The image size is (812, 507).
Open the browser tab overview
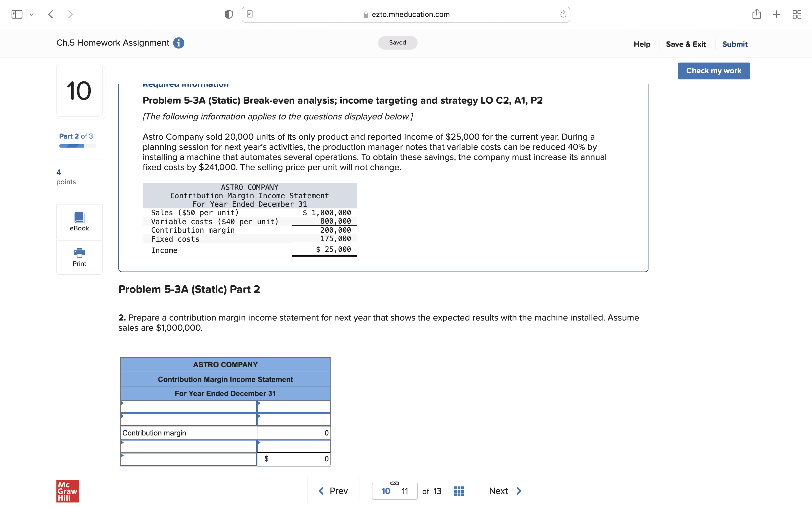click(797, 14)
